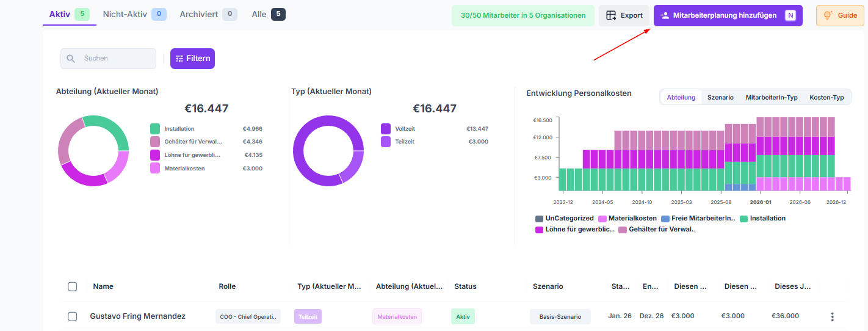Click the Vollzeit purple color swatch

click(x=386, y=129)
